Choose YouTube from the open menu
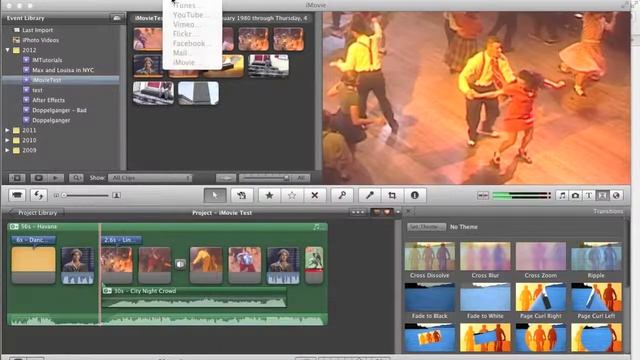640x360 pixels. [192, 15]
